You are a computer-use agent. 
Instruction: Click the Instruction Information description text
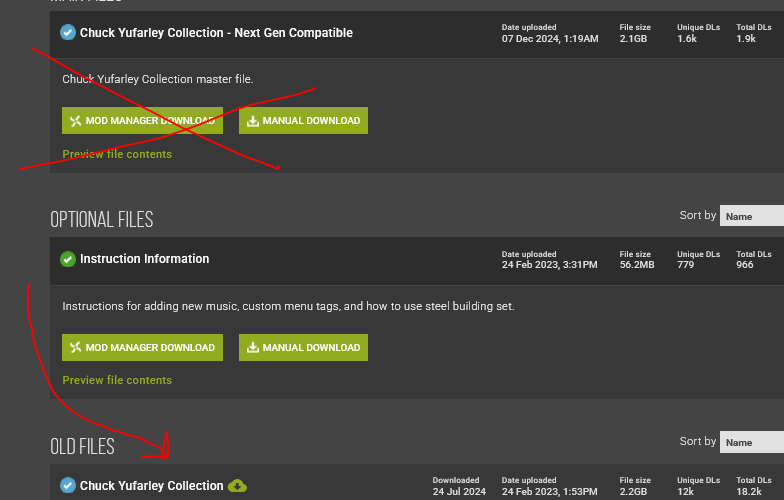[x=288, y=306]
